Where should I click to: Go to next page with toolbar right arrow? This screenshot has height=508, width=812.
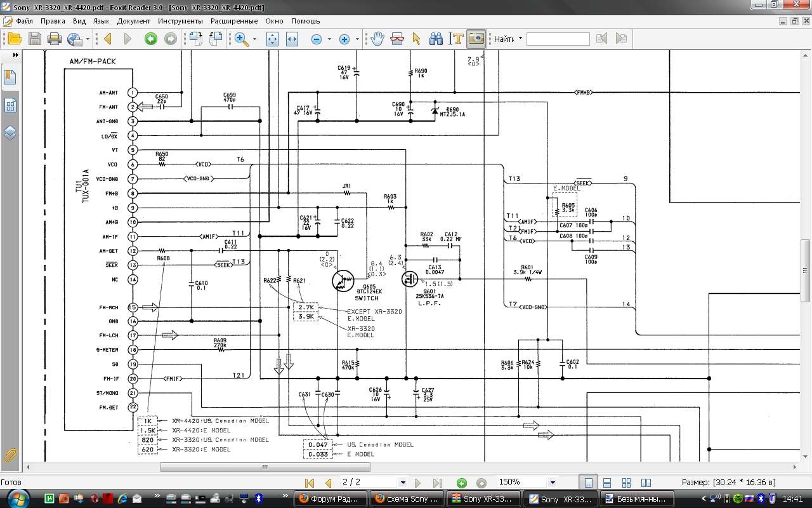pos(128,39)
